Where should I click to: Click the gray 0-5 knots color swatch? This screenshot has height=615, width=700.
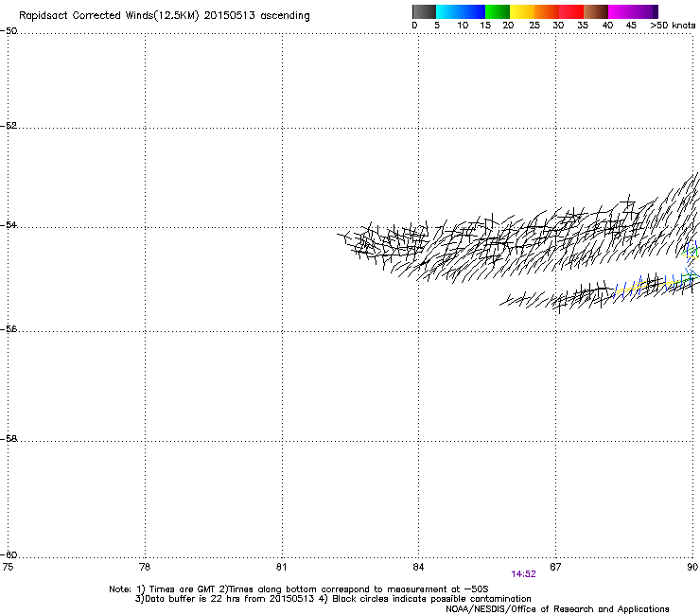point(424,11)
